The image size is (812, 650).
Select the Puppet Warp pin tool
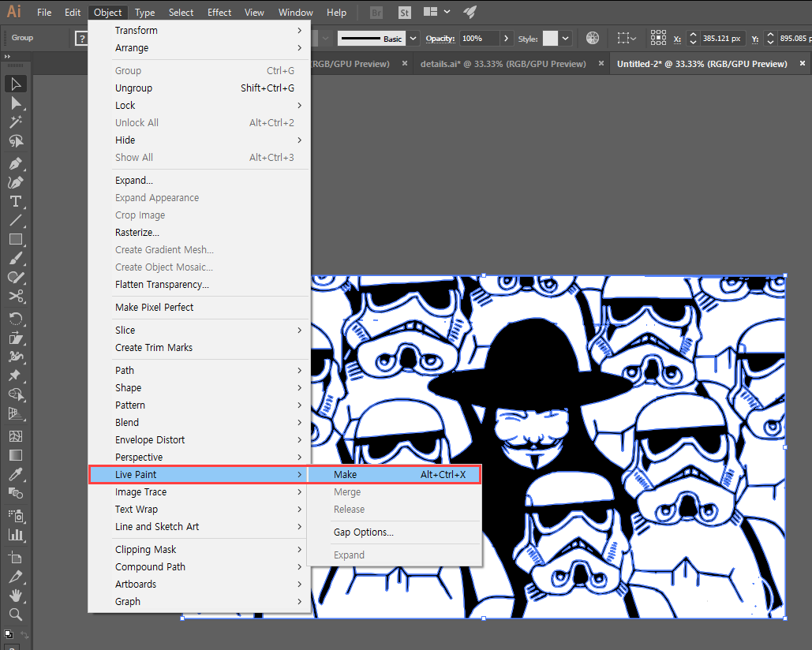16,375
